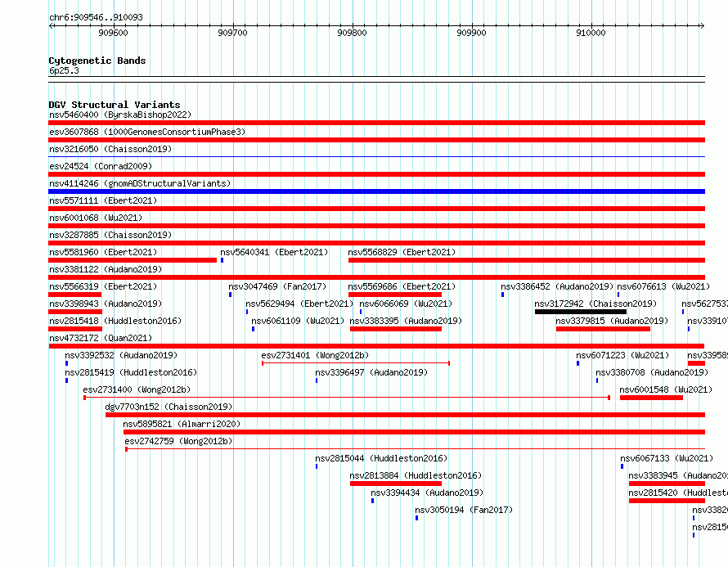Click the red esv2731400 thin span line
Viewport: 728px width, 567px height.
(x=347, y=398)
